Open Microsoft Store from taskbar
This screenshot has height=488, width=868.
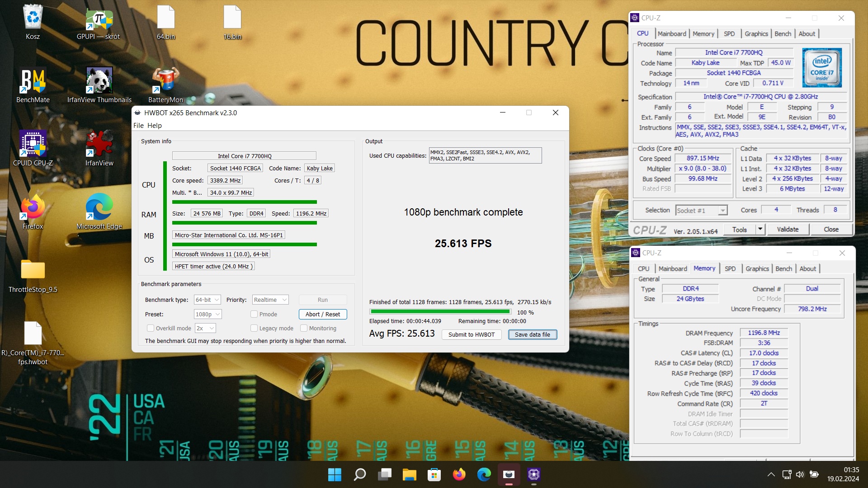tap(434, 474)
